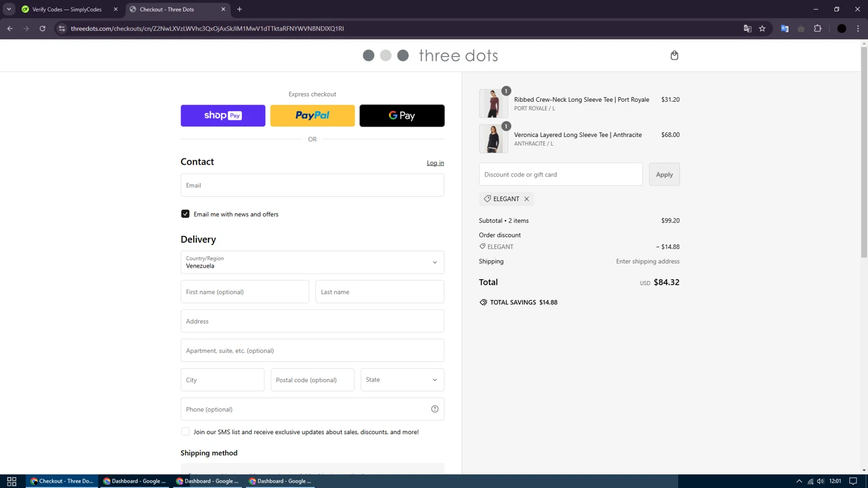
Task: Open the network status tray icon
Action: [810, 481]
